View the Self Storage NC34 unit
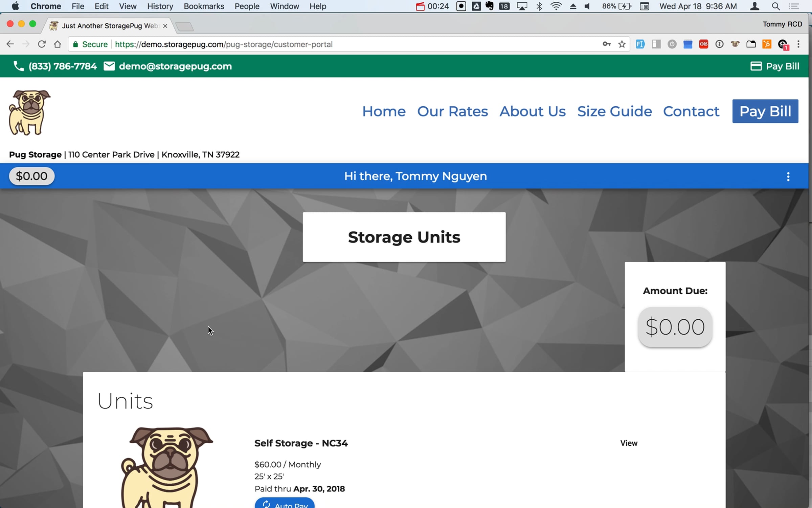The width and height of the screenshot is (812, 508). click(x=629, y=443)
